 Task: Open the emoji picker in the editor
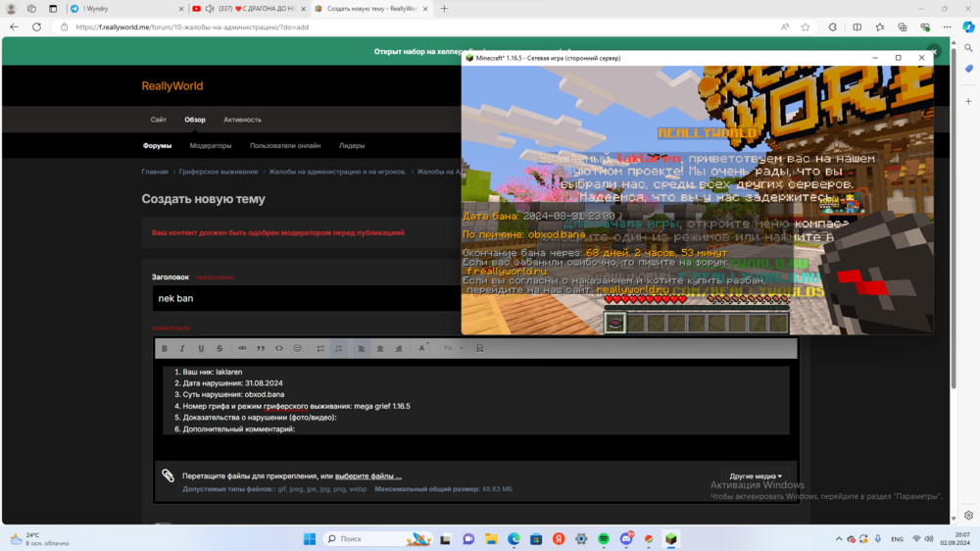298,348
